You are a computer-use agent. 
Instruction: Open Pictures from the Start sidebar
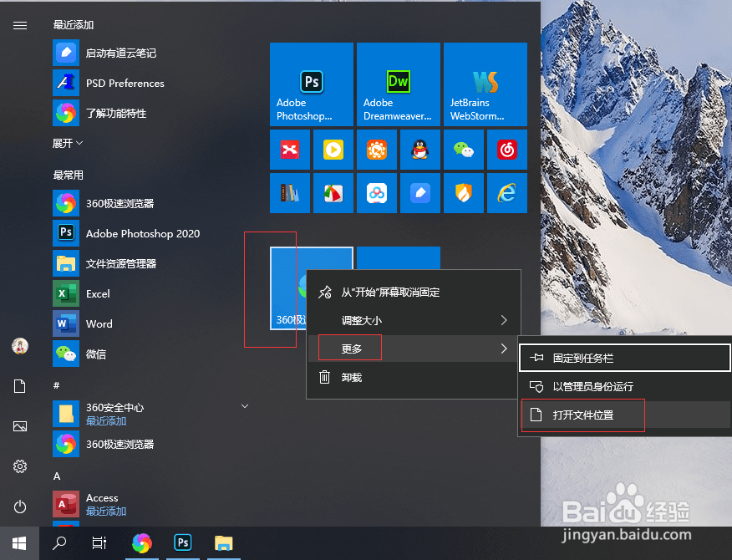19,426
